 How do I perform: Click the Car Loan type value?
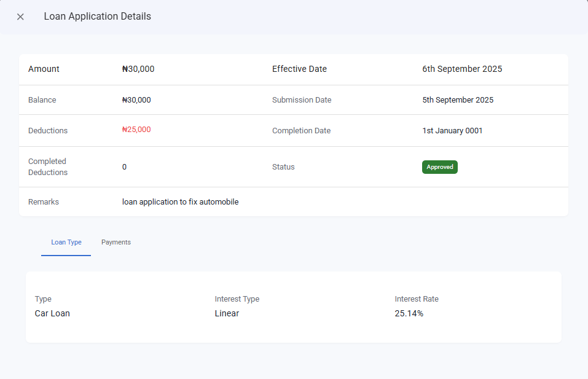(x=52, y=313)
